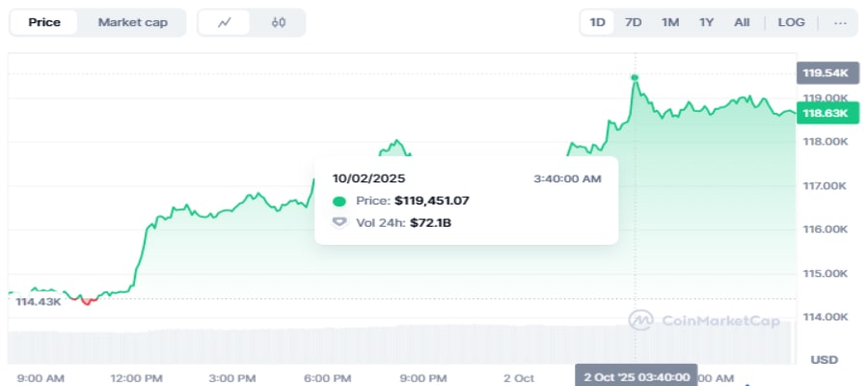Set time range to 1M
Image resolution: width=868 pixels, height=386 pixels.
click(669, 22)
